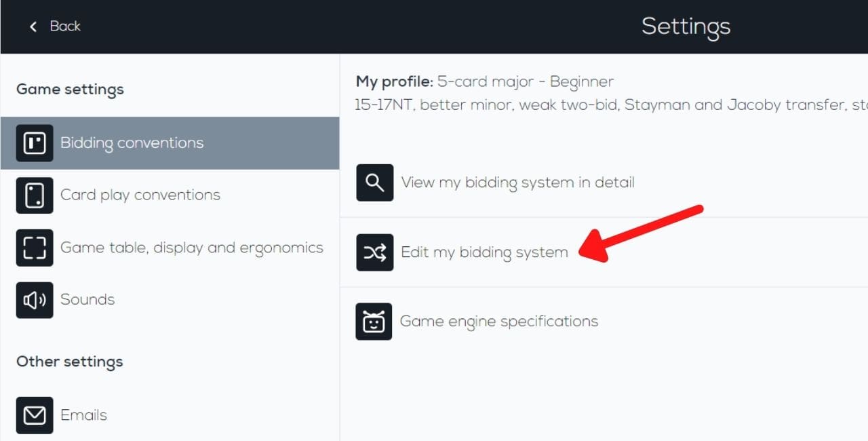Open Game table, display and ergonomics via its icon
This screenshot has height=441, width=868.
[35, 247]
